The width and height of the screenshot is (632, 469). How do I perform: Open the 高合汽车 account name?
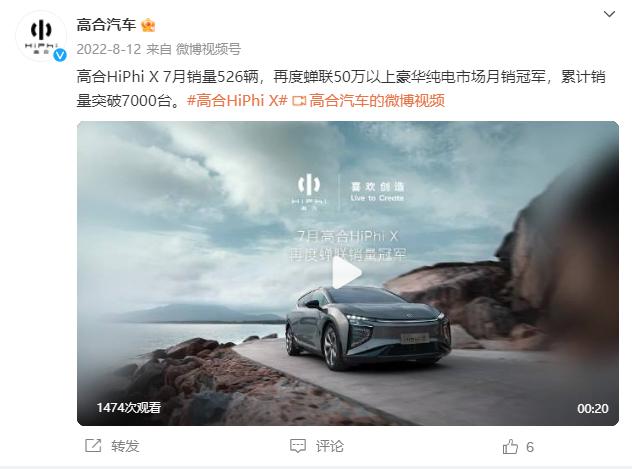pyautogui.click(x=106, y=25)
